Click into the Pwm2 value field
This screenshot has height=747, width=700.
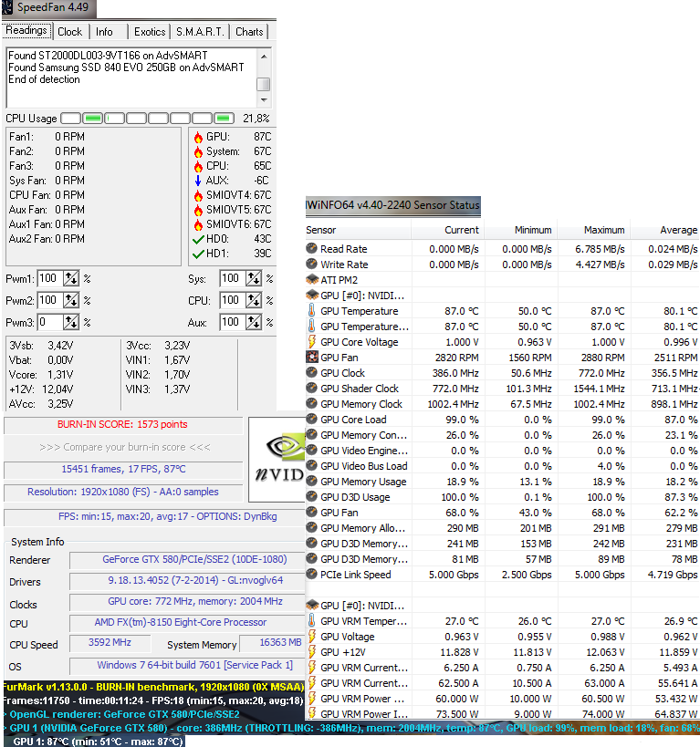click(47, 300)
